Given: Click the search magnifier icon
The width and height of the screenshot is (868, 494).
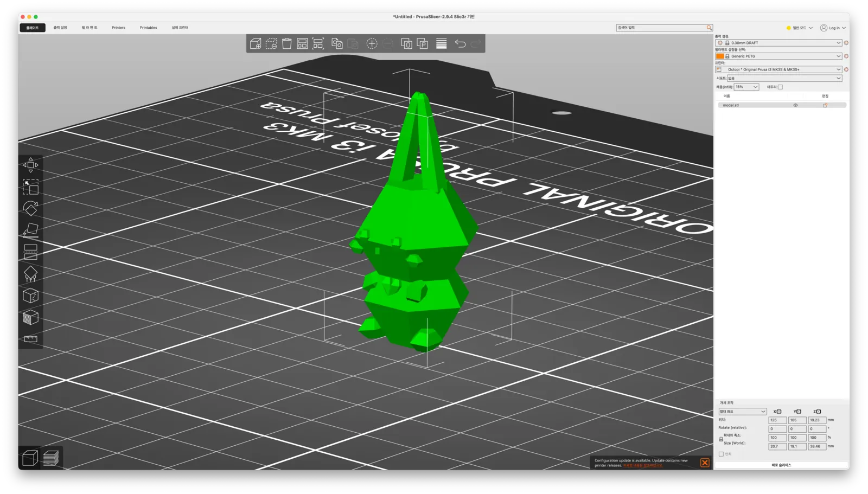Looking at the screenshot, I should click(x=709, y=28).
